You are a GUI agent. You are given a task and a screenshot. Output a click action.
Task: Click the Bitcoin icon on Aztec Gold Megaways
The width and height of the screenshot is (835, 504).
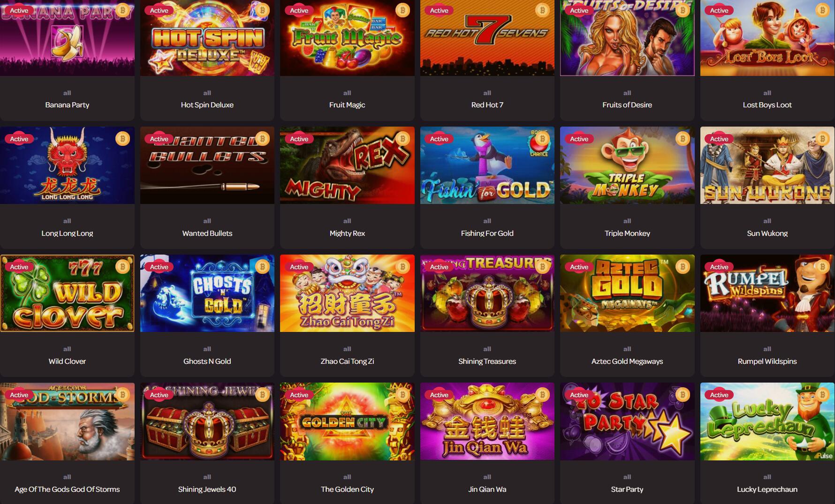click(683, 267)
